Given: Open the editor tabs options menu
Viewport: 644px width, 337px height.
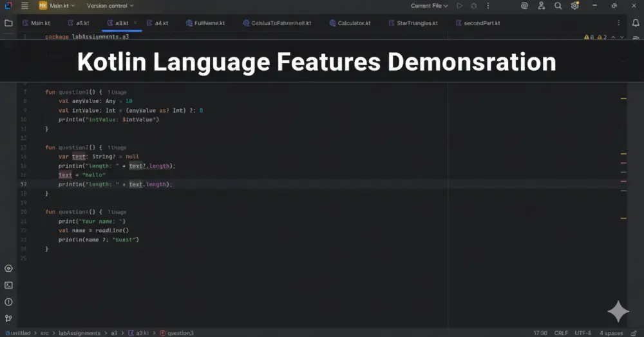Looking at the screenshot, I should click(x=619, y=23).
